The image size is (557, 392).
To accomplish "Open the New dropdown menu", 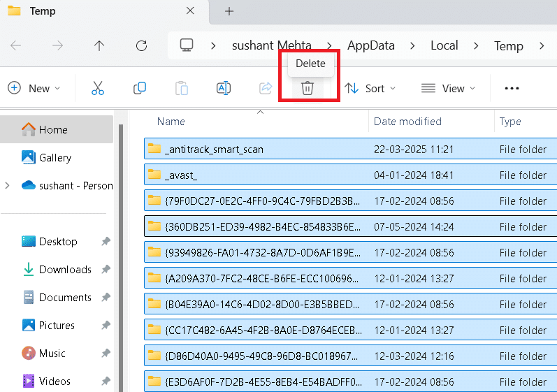I will (34, 88).
